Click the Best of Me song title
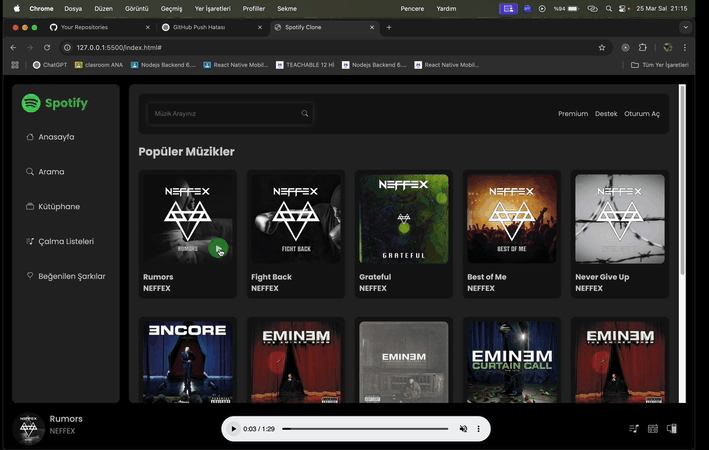The width and height of the screenshot is (709, 450). (487, 277)
